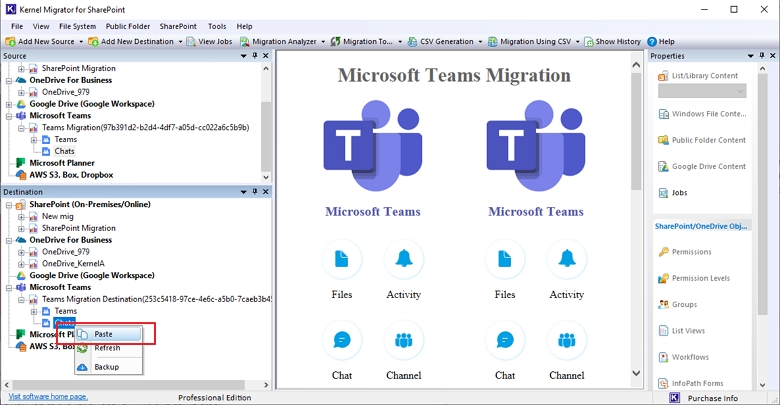Screen dimensions: 780x405
Task: Click the right-side Activity bell icon
Action: click(567, 259)
